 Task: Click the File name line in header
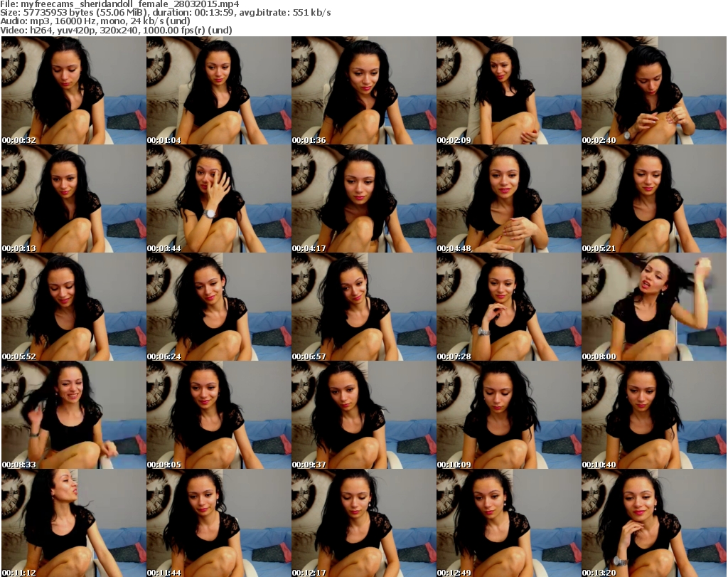[x=119, y=4]
